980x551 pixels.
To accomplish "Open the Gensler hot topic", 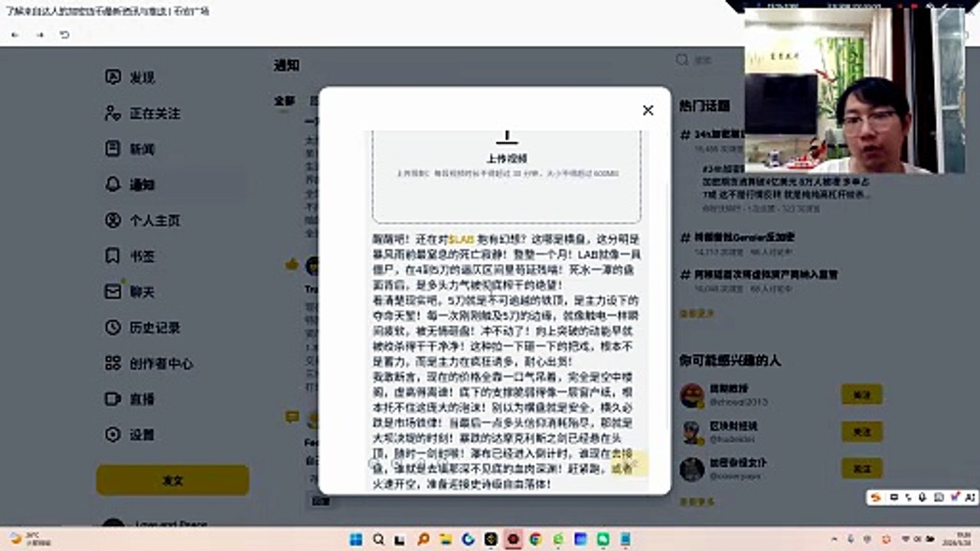I will pos(743,238).
